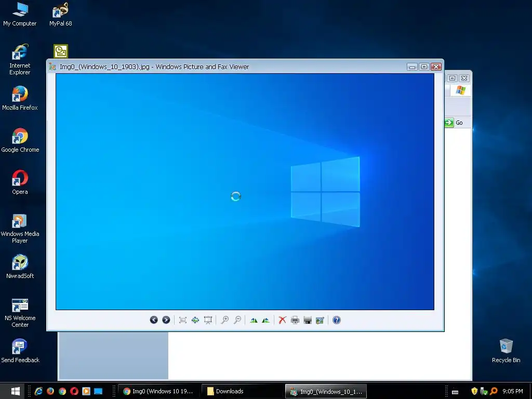Launch media player from quick launch

pos(86,391)
